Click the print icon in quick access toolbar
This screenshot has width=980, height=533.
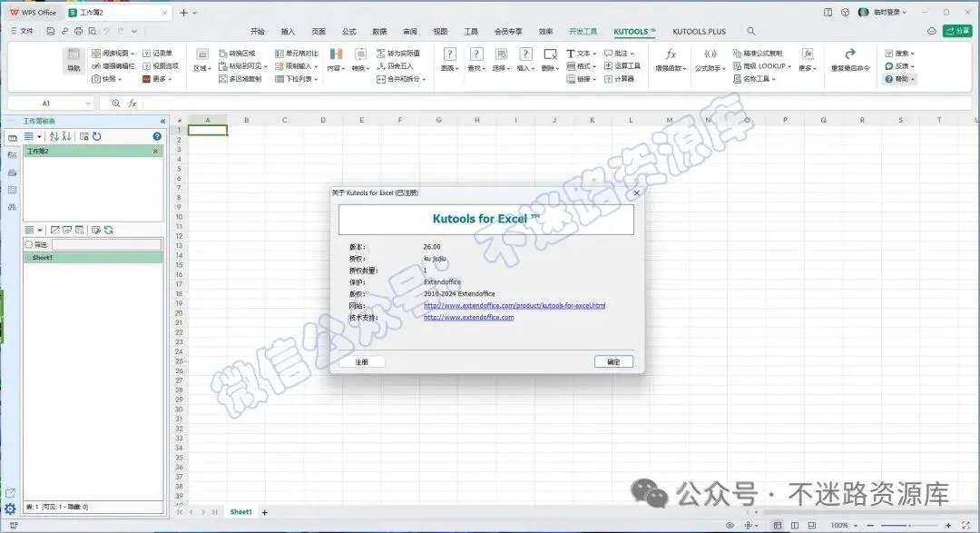(x=78, y=31)
